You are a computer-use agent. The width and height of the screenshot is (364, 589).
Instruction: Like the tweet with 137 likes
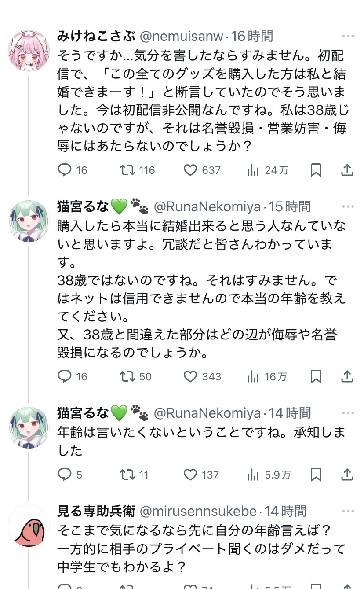click(190, 475)
